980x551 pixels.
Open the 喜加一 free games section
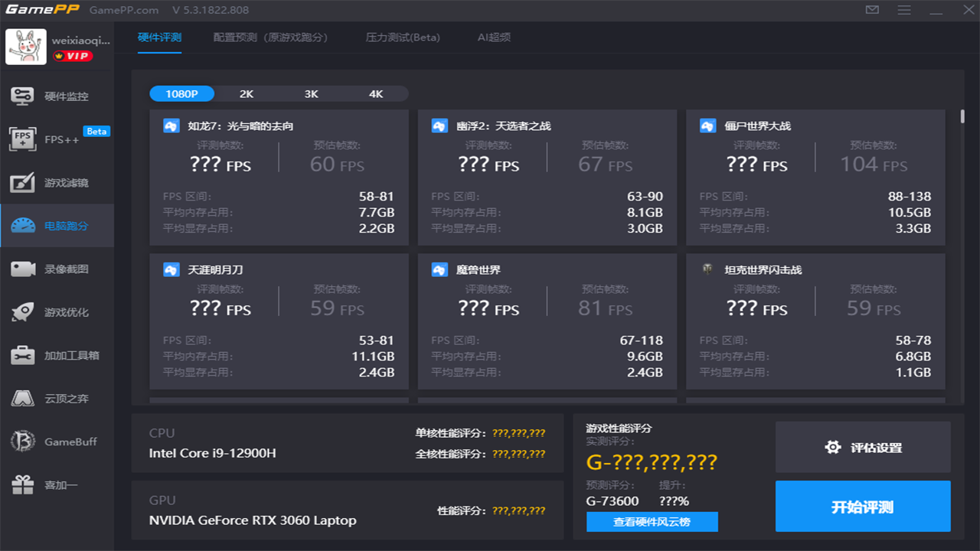(x=57, y=484)
